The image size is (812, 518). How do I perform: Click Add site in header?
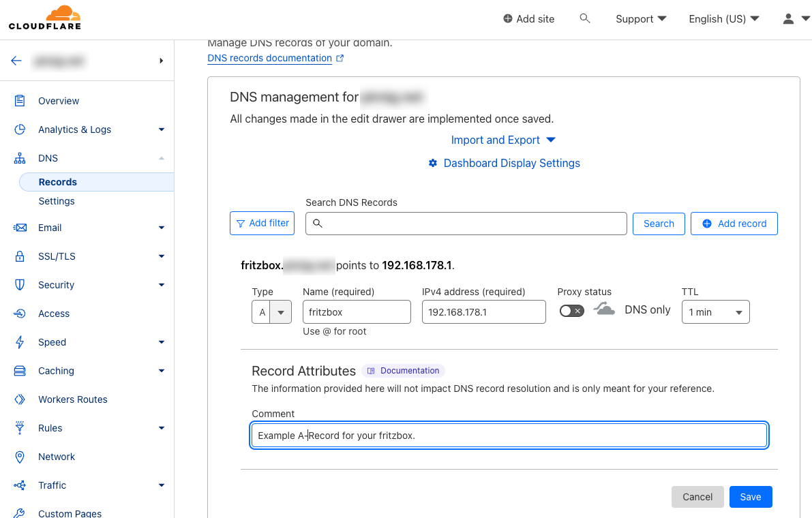point(529,18)
